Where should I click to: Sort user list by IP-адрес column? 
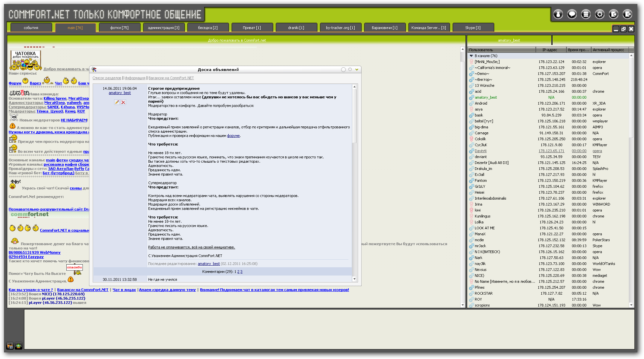point(551,50)
